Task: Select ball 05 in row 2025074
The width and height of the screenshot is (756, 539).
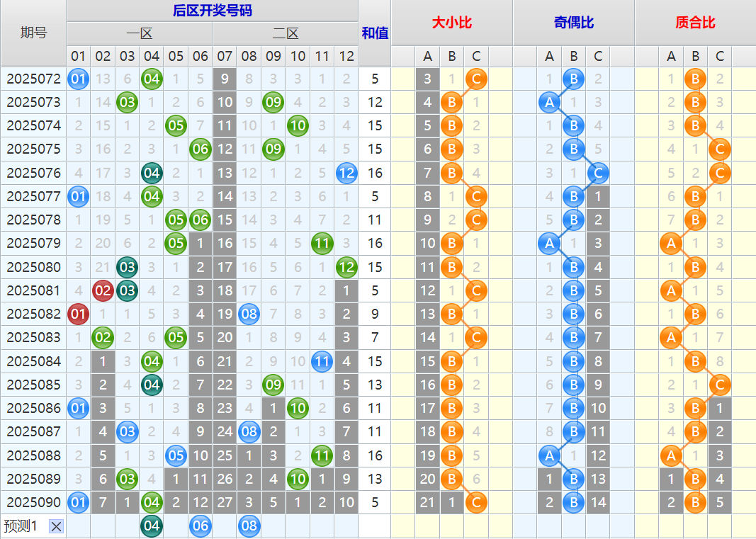Action: point(176,126)
